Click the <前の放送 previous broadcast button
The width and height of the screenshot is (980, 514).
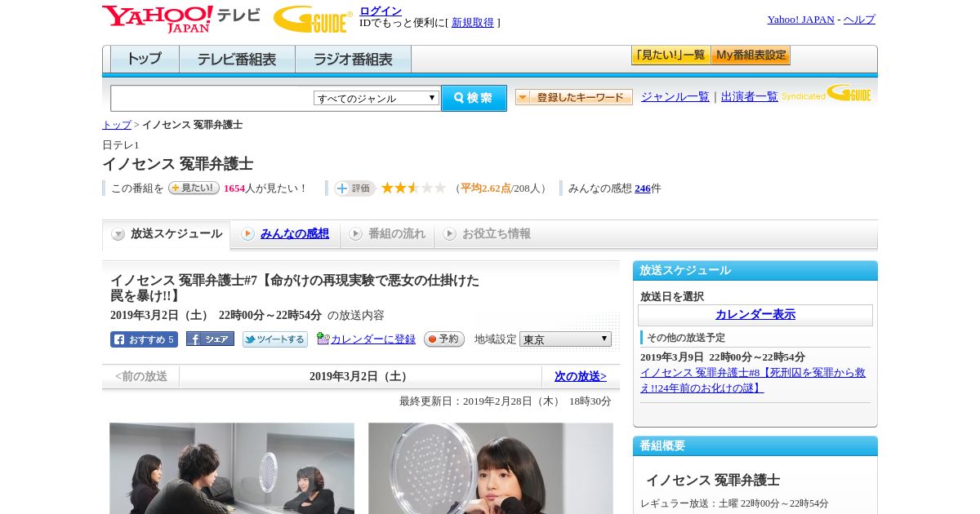point(141,377)
